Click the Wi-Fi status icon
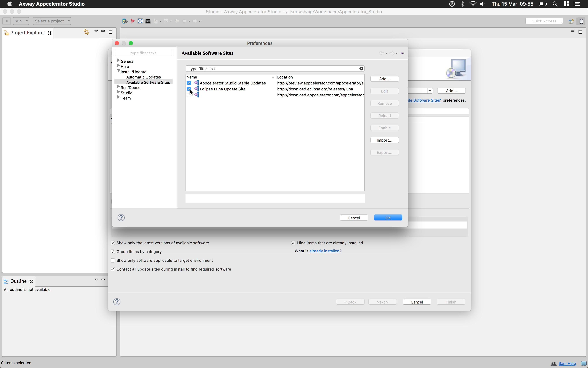The width and height of the screenshot is (588, 368). pos(472,4)
